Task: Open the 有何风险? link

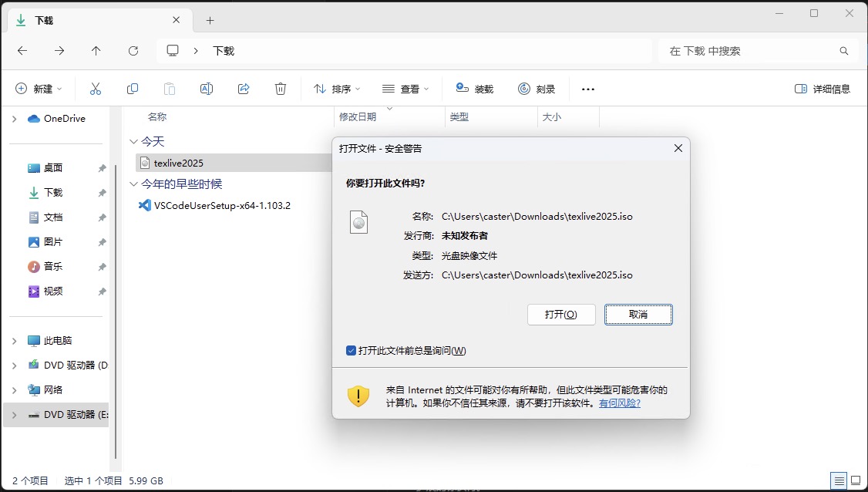Action: tap(620, 403)
